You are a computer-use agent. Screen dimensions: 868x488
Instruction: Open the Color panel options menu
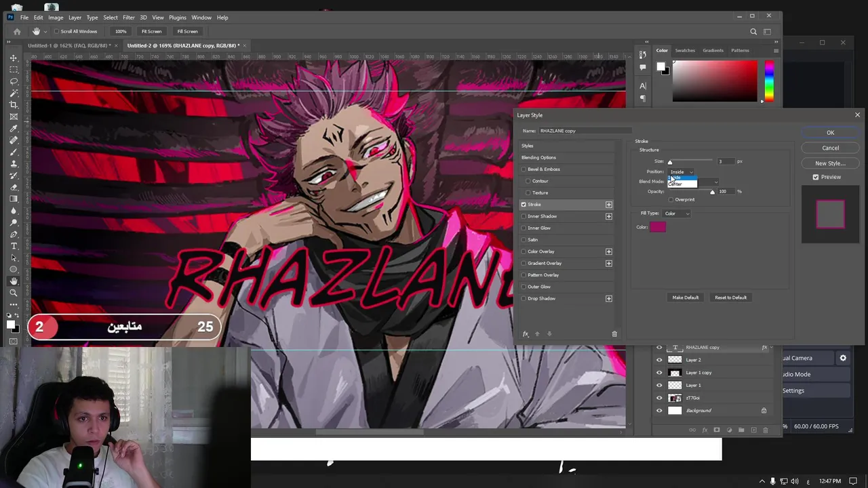coord(776,50)
